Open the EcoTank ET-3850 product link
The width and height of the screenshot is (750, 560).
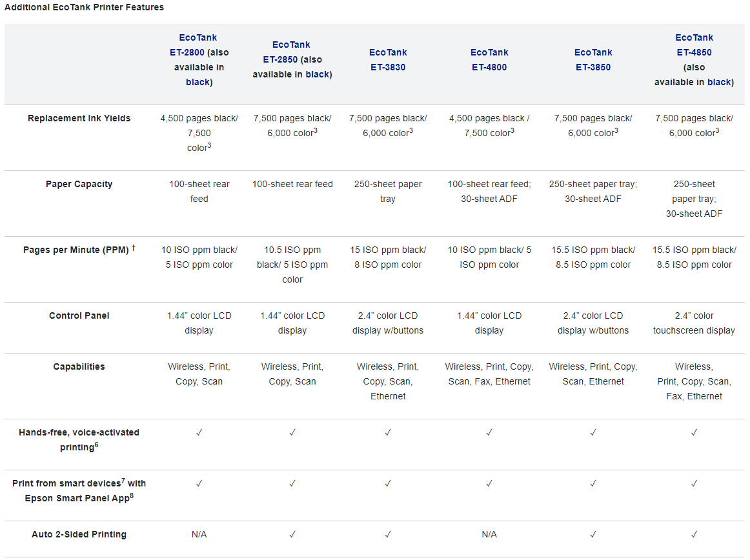pos(593,60)
